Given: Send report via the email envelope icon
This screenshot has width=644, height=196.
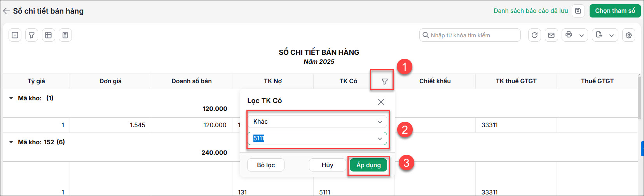Looking at the screenshot, I should [x=551, y=35].
